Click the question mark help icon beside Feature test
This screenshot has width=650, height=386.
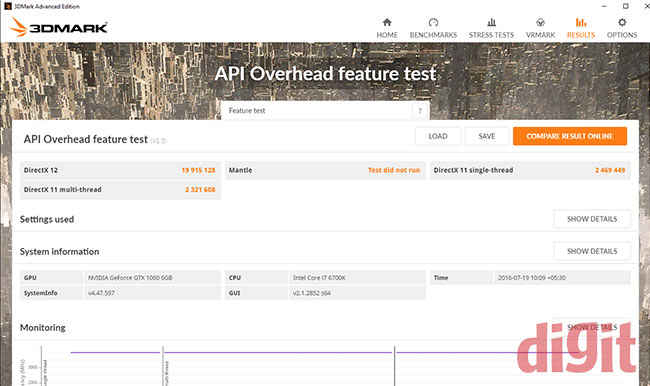click(x=420, y=111)
